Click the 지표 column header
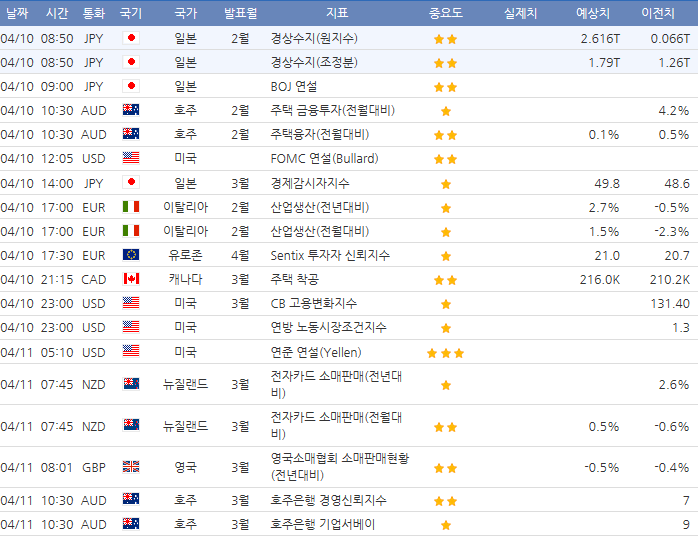Screen dimensions: 698x537 pyautogui.click(x=337, y=13)
